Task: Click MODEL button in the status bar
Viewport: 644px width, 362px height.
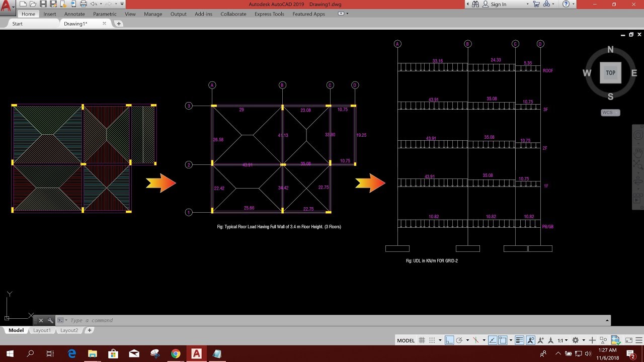Action: (x=406, y=340)
